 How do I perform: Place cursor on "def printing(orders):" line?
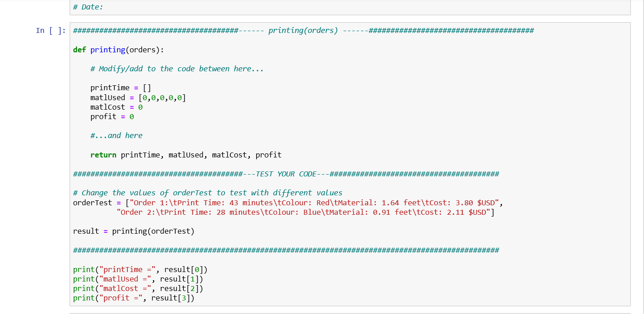click(x=118, y=50)
